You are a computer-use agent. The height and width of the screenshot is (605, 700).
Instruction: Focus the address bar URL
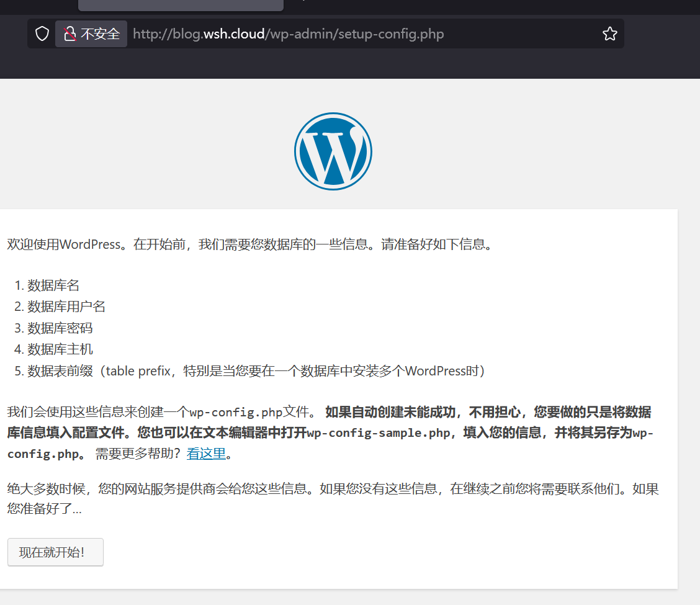(289, 34)
